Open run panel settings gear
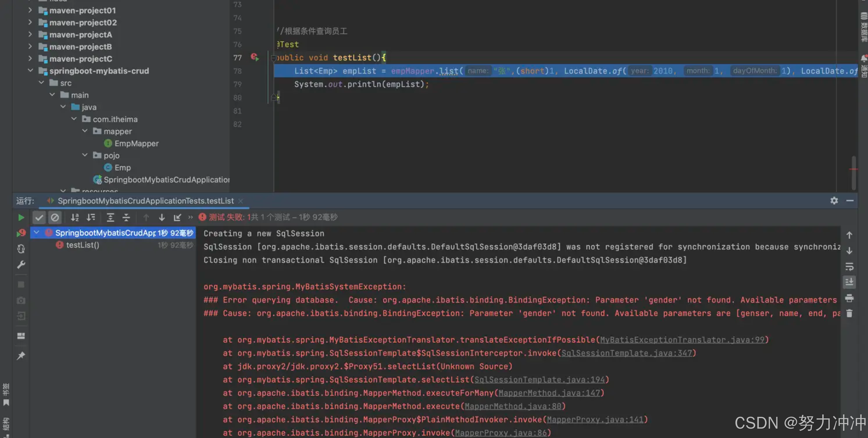The image size is (868, 438). (x=834, y=201)
